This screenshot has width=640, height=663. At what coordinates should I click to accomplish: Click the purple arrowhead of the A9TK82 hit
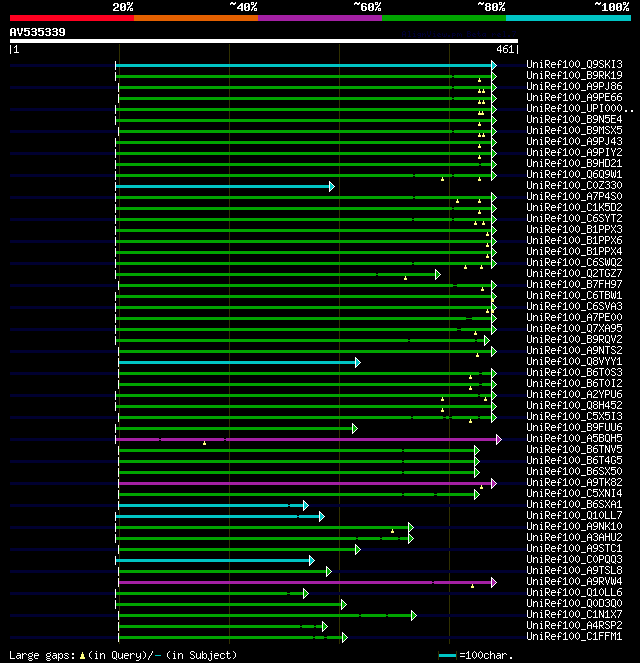coord(494,483)
